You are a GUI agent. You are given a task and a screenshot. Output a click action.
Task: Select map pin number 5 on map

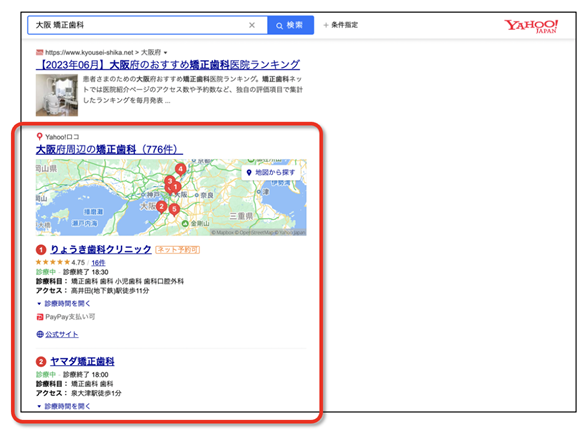(x=174, y=210)
